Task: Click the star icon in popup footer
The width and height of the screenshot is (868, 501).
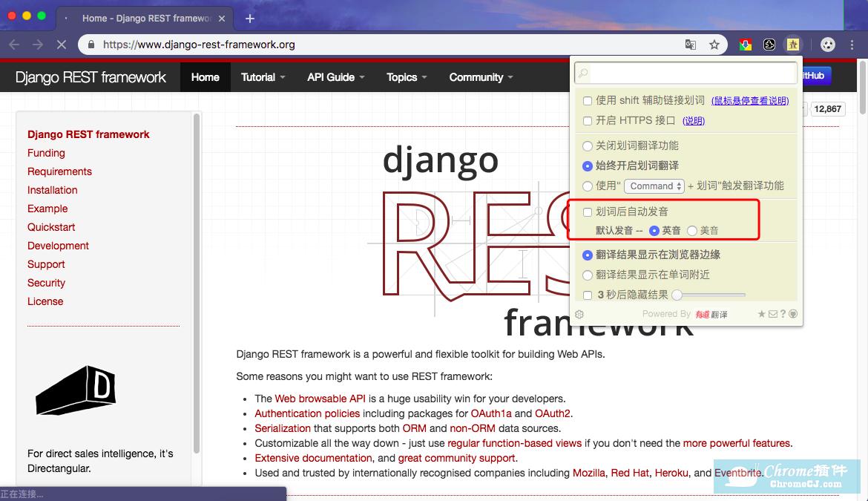Action: coord(762,314)
